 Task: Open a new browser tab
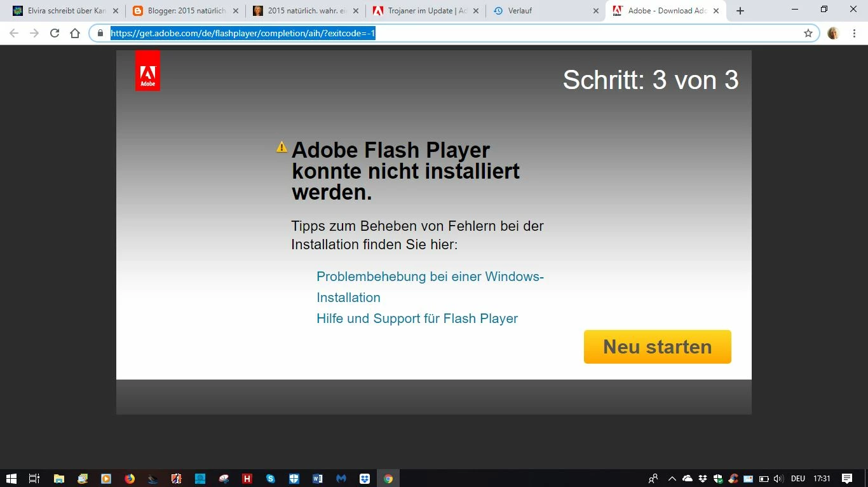740,11
